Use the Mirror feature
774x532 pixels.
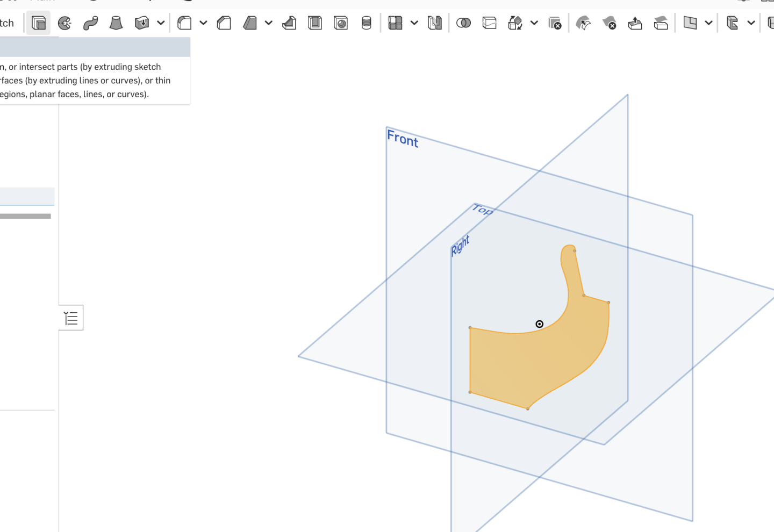click(434, 23)
